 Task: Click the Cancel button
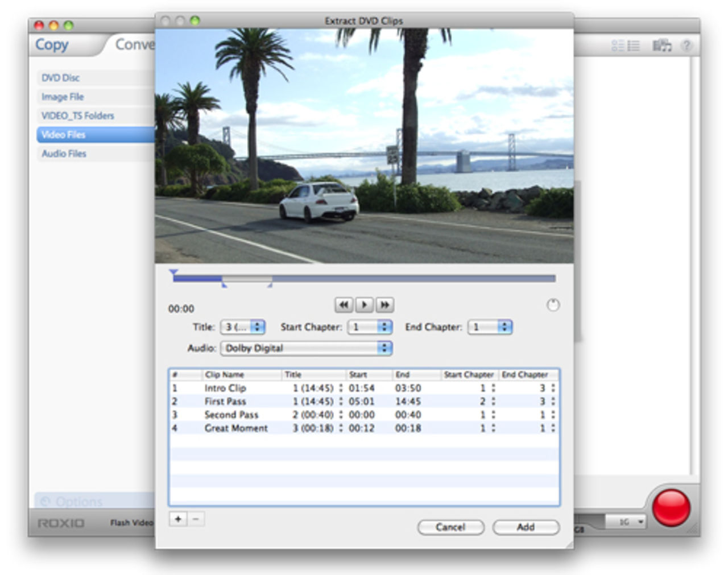[450, 527]
